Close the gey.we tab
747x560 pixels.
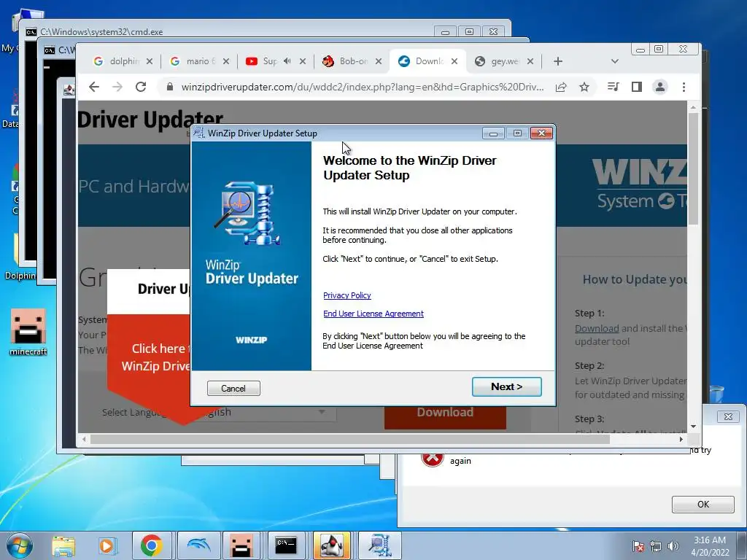point(530,61)
